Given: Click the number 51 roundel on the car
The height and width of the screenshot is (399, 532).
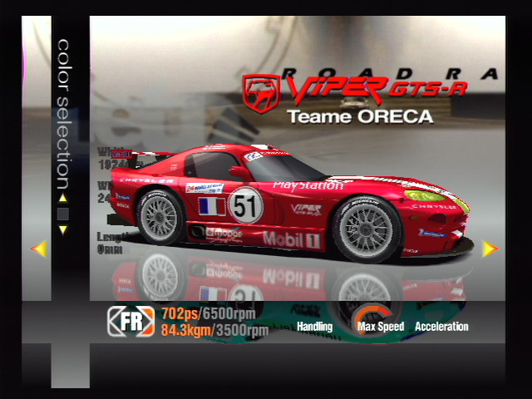Looking at the screenshot, I should pyautogui.click(x=246, y=205).
